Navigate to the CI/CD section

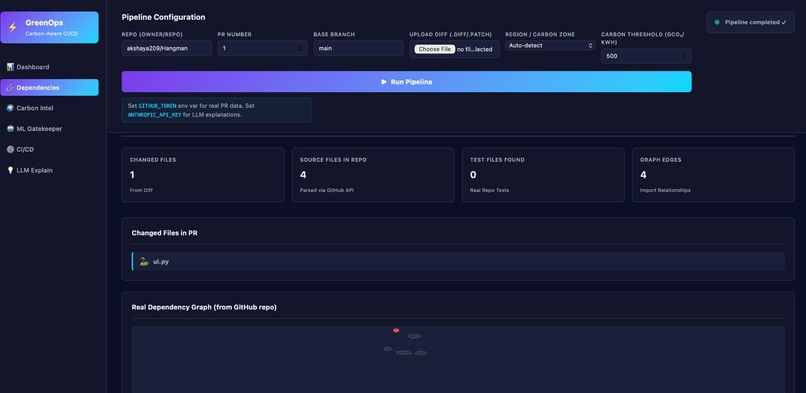click(49, 149)
